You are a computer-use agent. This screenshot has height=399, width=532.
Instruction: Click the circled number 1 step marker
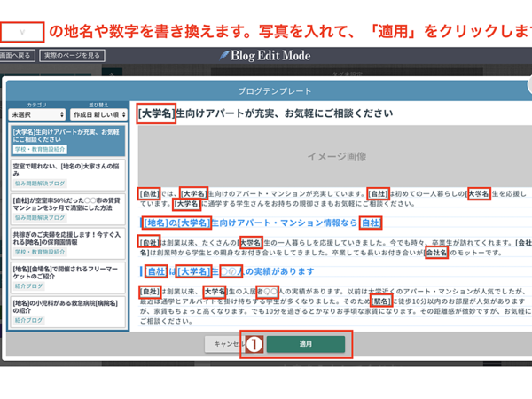[x=252, y=344]
